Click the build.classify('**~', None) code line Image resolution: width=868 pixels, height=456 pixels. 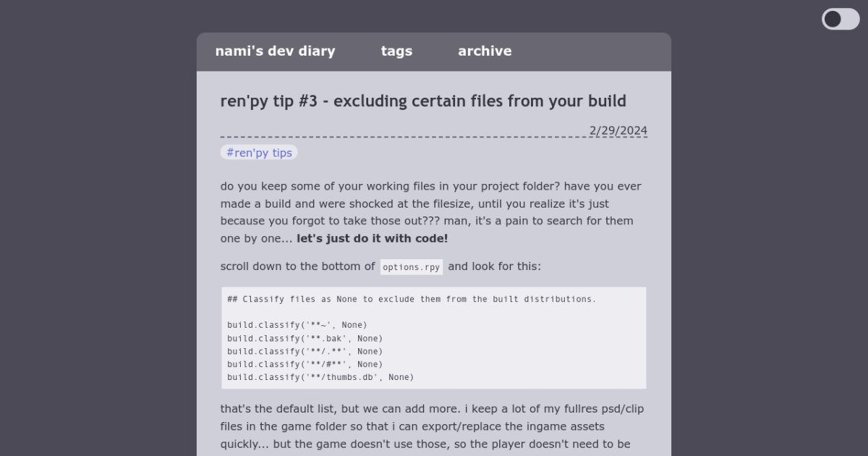tap(297, 325)
